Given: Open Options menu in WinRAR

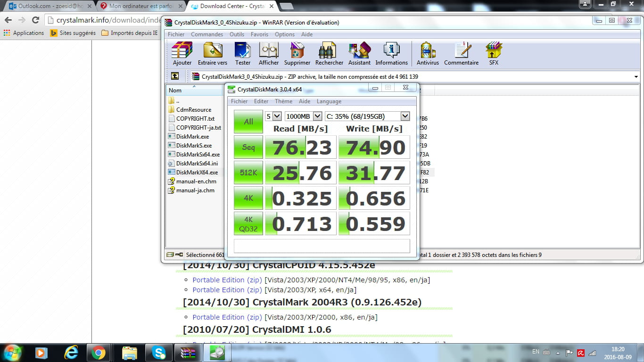Looking at the screenshot, I should click(285, 34).
